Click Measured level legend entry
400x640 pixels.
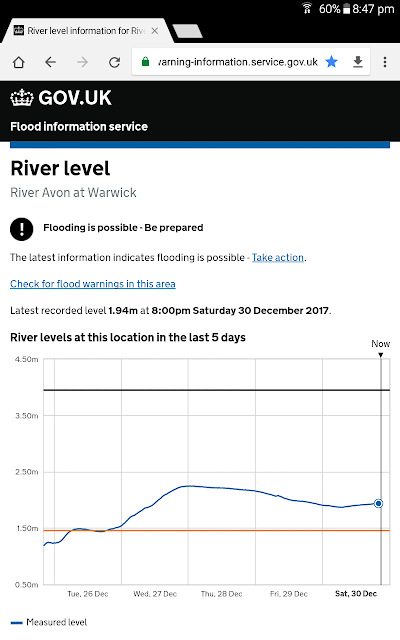coord(49,622)
